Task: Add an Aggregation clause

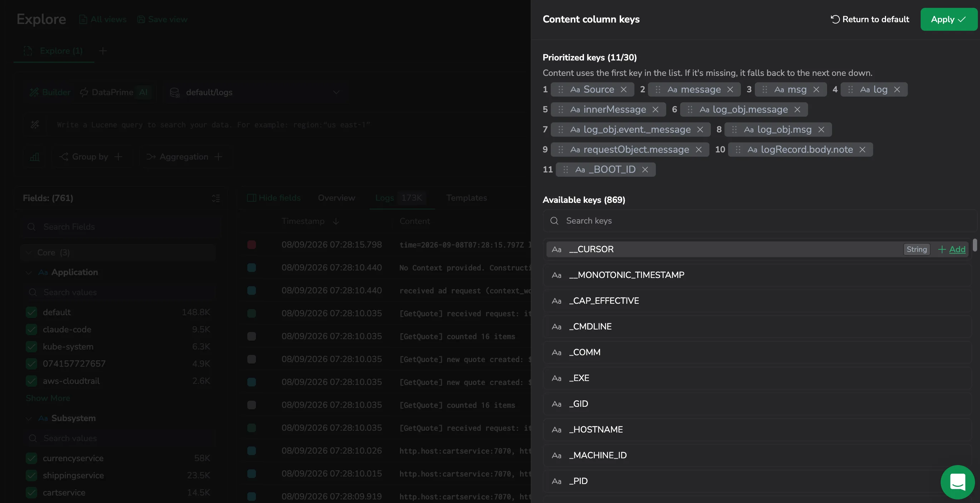Action: 184,157
